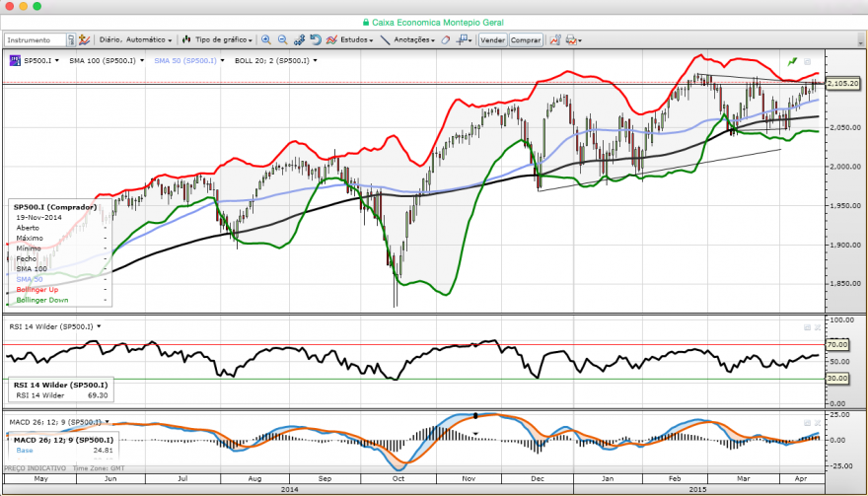The height and width of the screenshot is (496, 868).
Task: Click the green live-trend arrow icon
Action: 793,61
